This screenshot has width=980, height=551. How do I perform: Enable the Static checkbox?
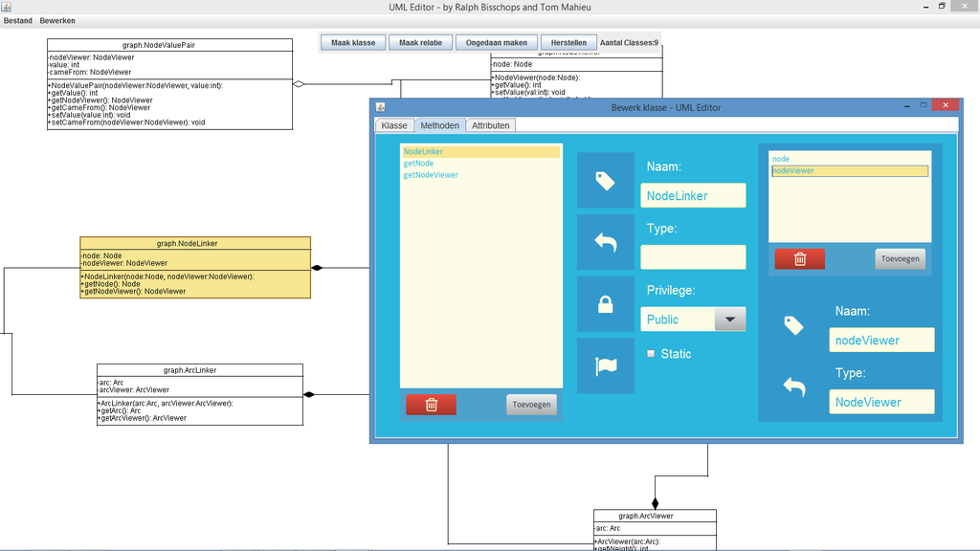[x=652, y=353]
